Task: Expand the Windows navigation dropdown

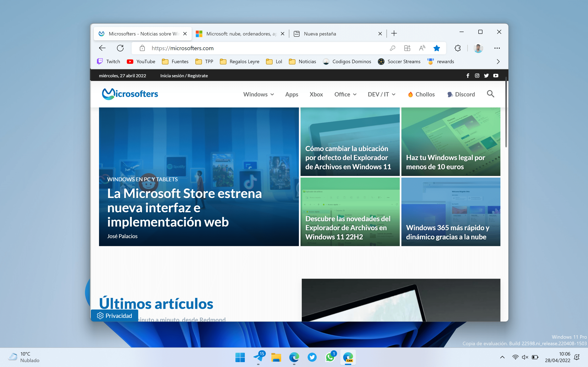Action: click(258, 94)
